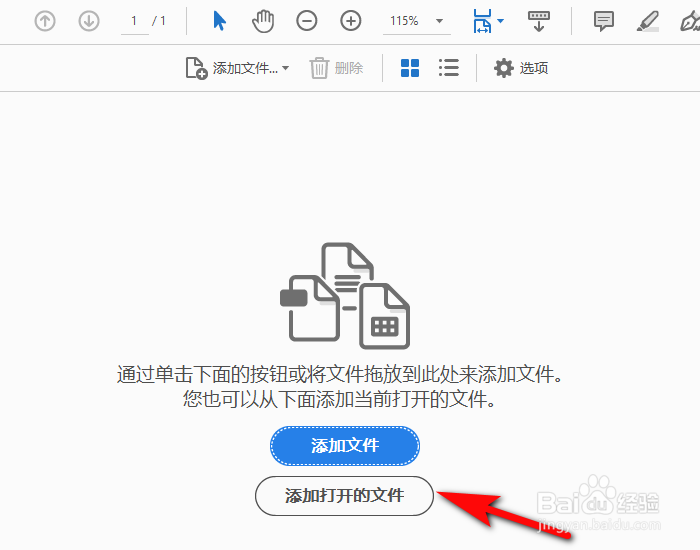Click the keyboard read mode icon
This screenshot has height=550, width=700.
click(539, 21)
